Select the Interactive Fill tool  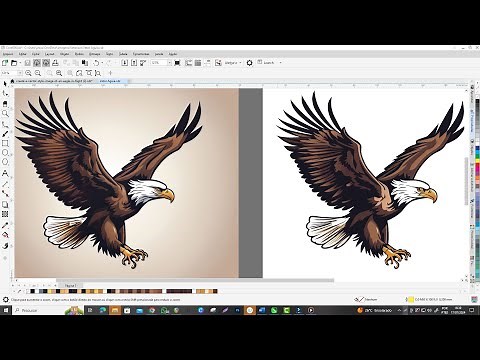[5, 235]
